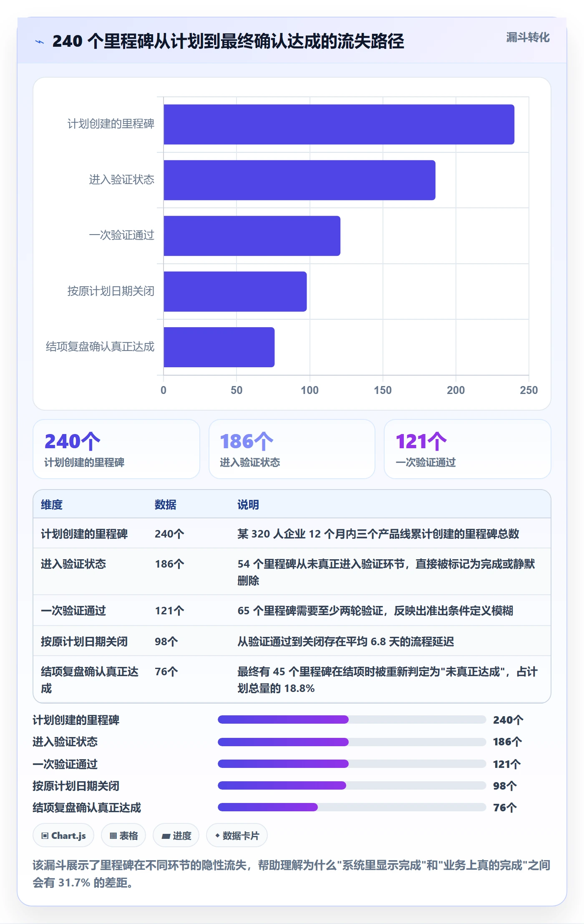This screenshot has width=584, height=924.
Task: Click the 计划创建的里程碑 bar in the chart
Action: tap(339, 124)
